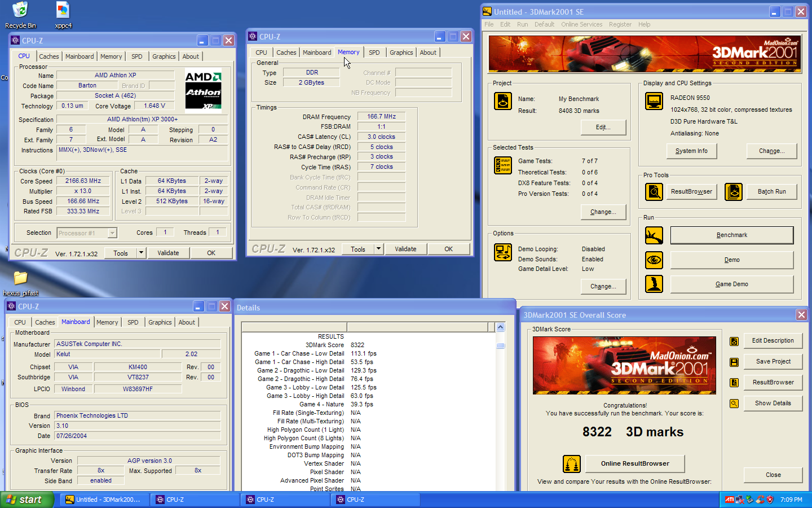Click Change button in Options section
Screen dimensions: 812x508
pyautogui.click(x=603, y=287)
